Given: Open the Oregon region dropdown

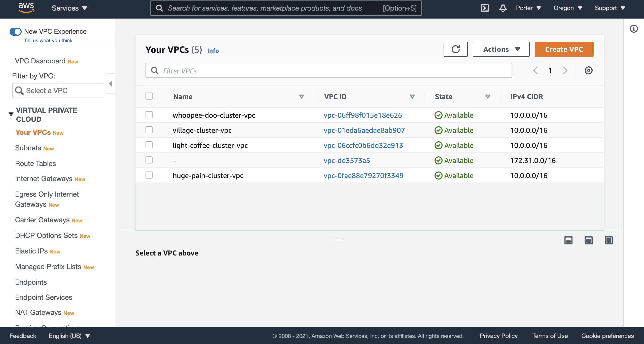Looking at the screenshot, I should [x=568, y=8].
